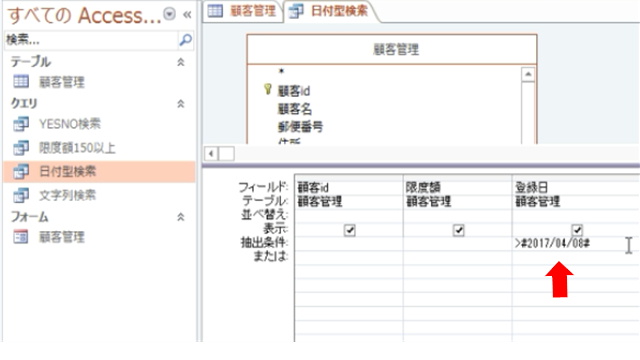Select the 文字列検索 query icon
Image resolution: width=640 pixels, height=360 pixels.
[21, 195]
